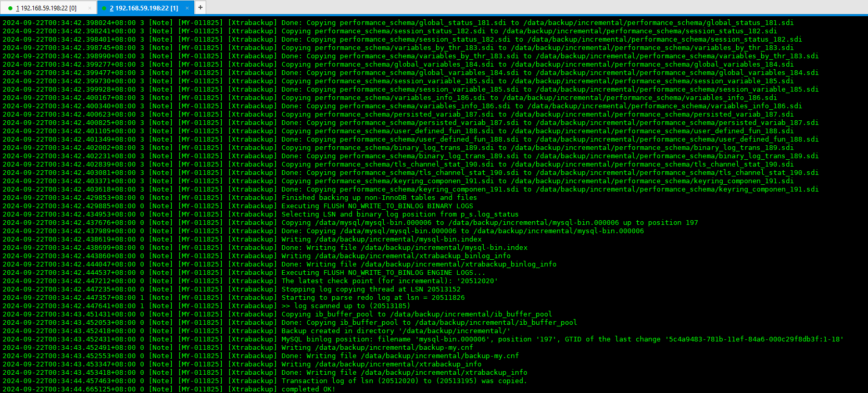Screen dimensions: 868x393
Task: Open a new session tab with plus button
Action: click(x=200, y=7)
